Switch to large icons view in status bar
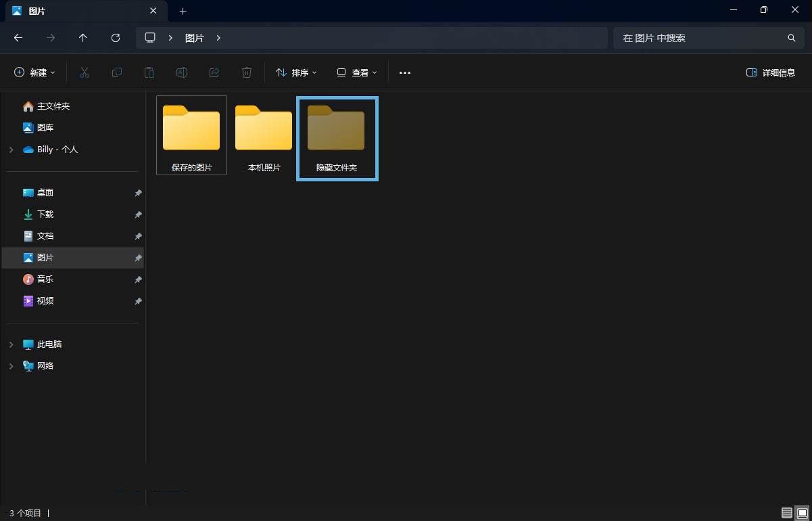Viewport: 812px width, 521px height. pyautogui.click(x=802, y=513)
